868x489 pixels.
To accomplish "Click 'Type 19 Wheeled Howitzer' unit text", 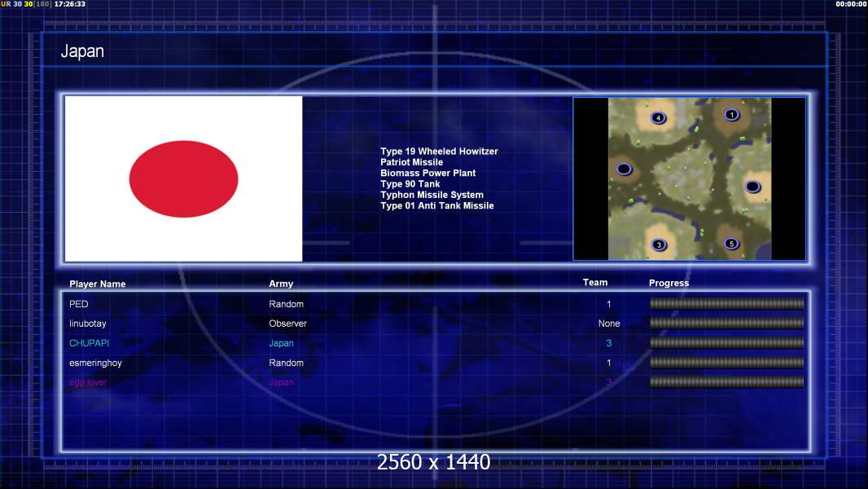I will [439, 152].
